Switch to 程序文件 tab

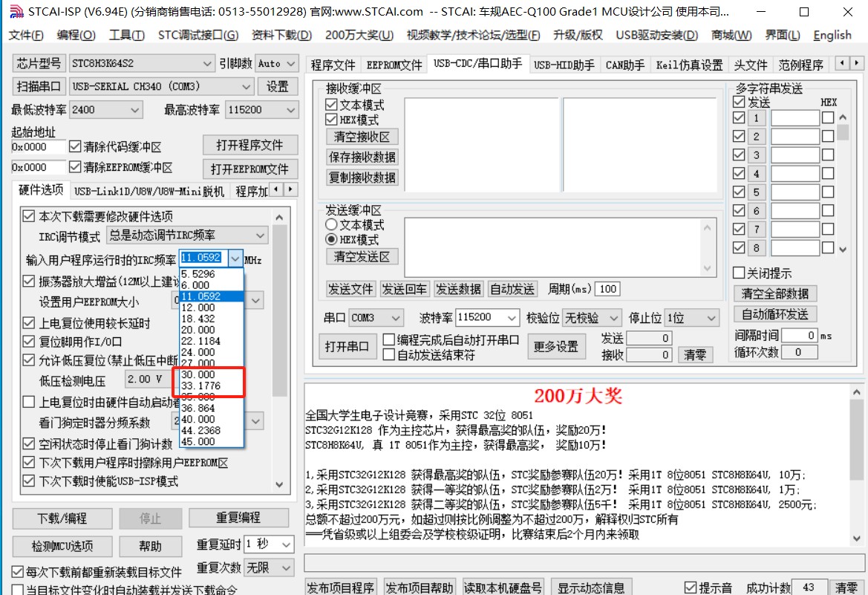[x=333, y=65]
